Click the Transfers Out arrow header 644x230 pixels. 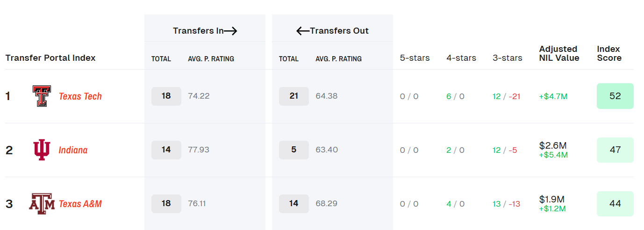(332, 31)
